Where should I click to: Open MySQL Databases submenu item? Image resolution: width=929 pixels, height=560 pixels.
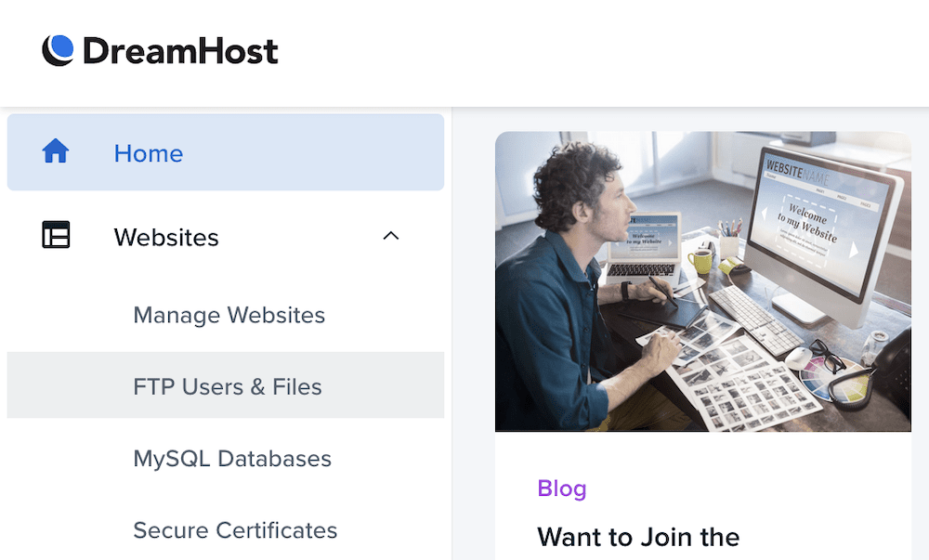[232, 458]
